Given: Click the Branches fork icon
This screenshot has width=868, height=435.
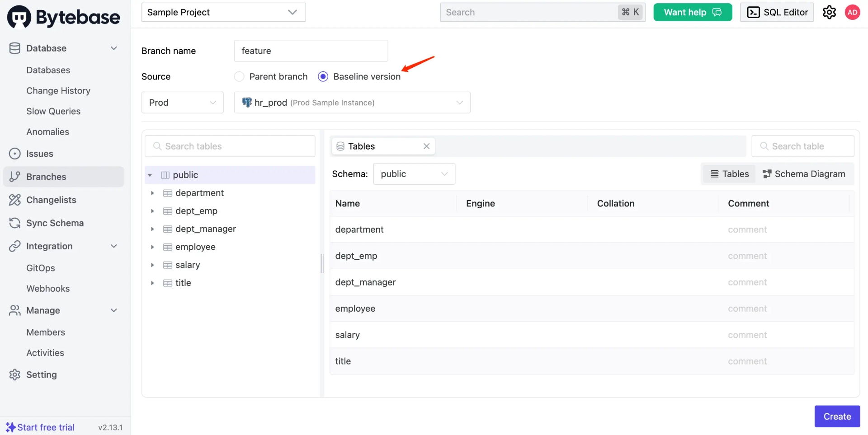Looking at the screenshot, I should [x=15, y=177].
